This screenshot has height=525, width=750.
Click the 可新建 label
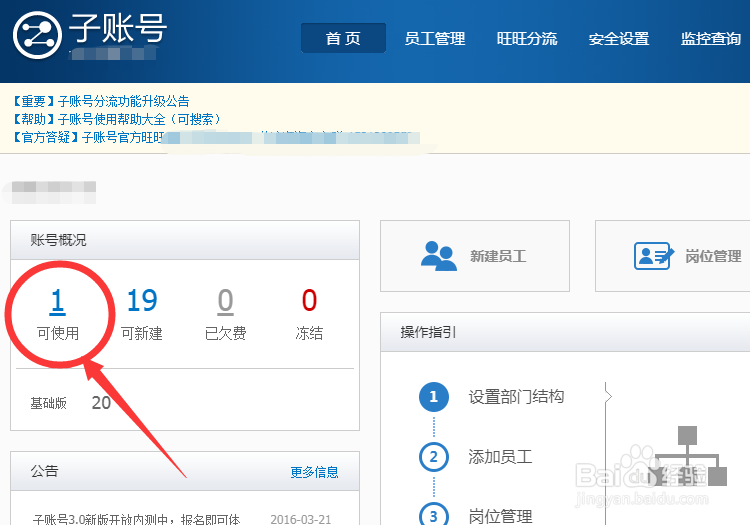[x=142, y=333]
